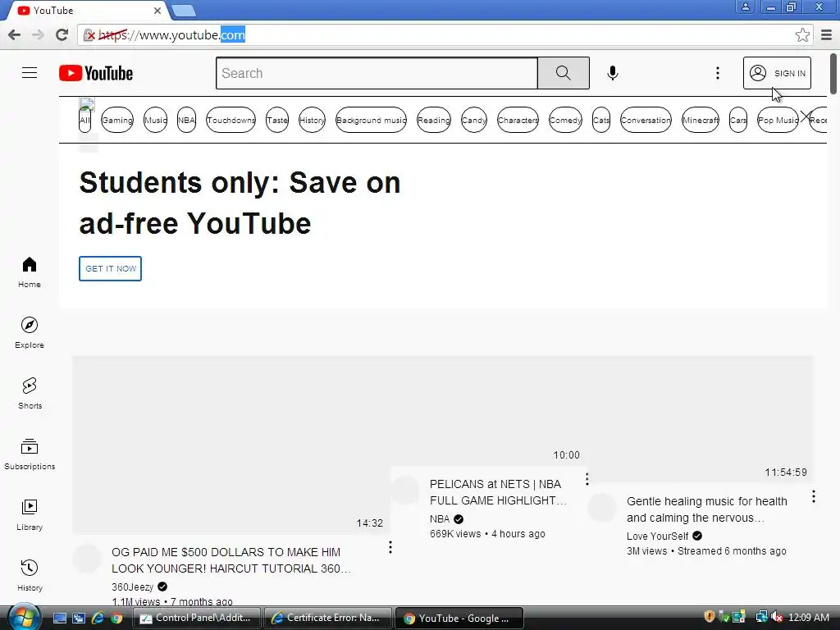Open Chrome's main menu icon
This screenshot has height=630, width=840.
tap(827, 34)
